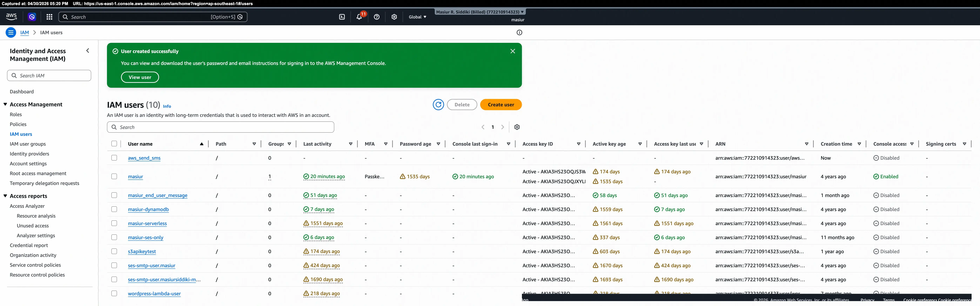
Task: Open the Amazon Q assistant icon
Action: point(32,17)
